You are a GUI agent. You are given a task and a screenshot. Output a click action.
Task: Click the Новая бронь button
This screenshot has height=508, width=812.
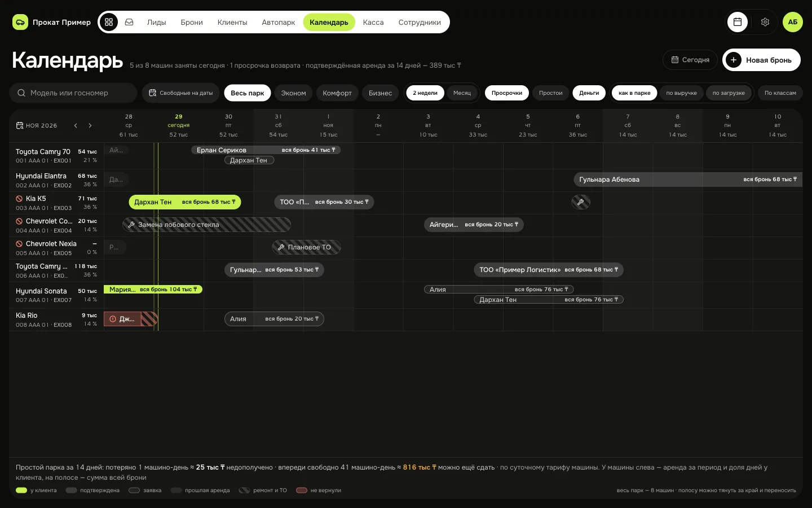coord(761,60)
